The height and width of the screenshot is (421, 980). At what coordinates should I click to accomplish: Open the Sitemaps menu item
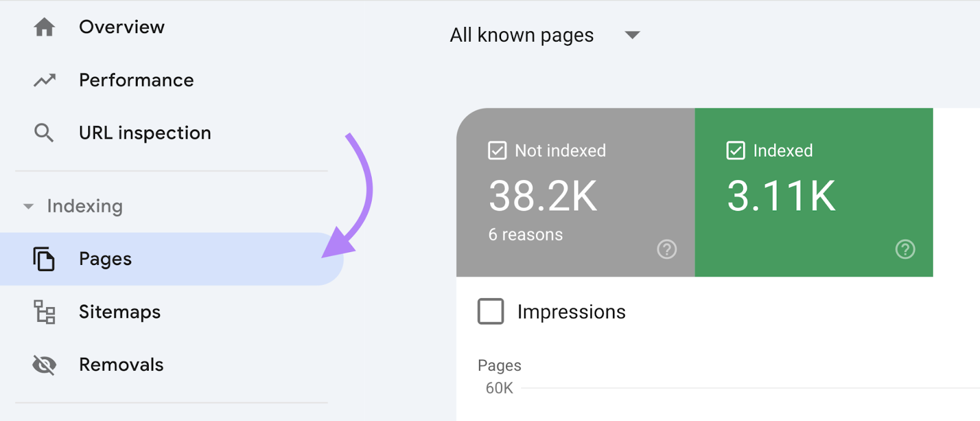[119, 312]
